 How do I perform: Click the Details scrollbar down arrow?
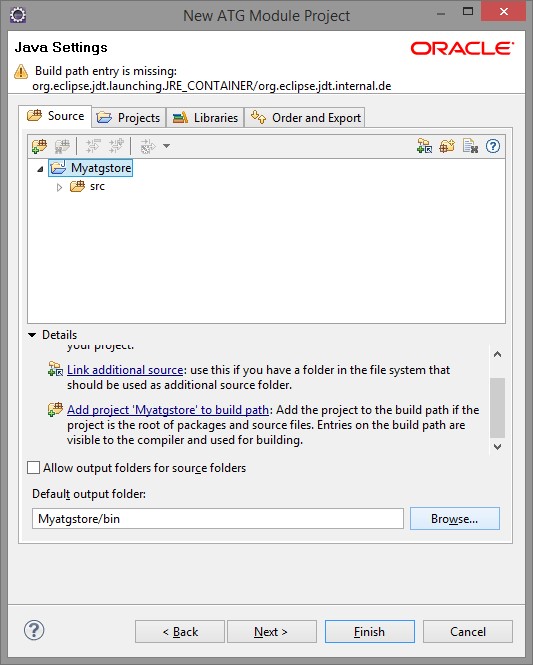pyautogui.click(x=497, y=447)
